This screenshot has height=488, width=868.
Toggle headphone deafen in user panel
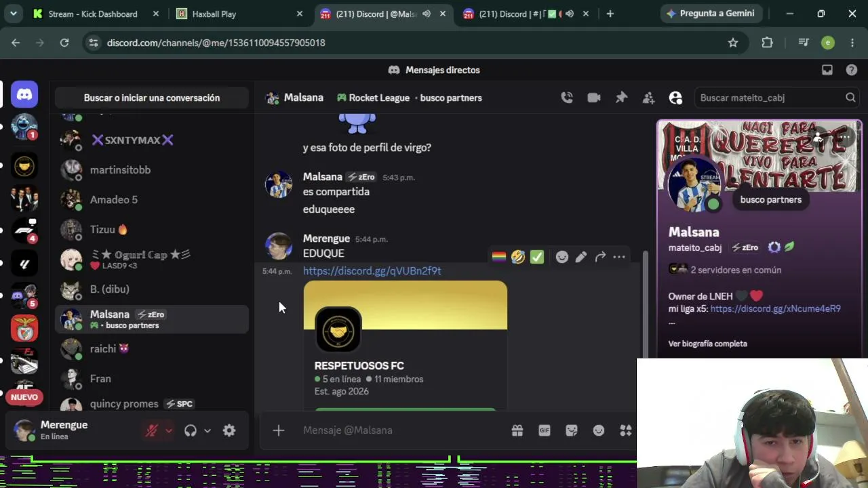[x=191, y=430]
